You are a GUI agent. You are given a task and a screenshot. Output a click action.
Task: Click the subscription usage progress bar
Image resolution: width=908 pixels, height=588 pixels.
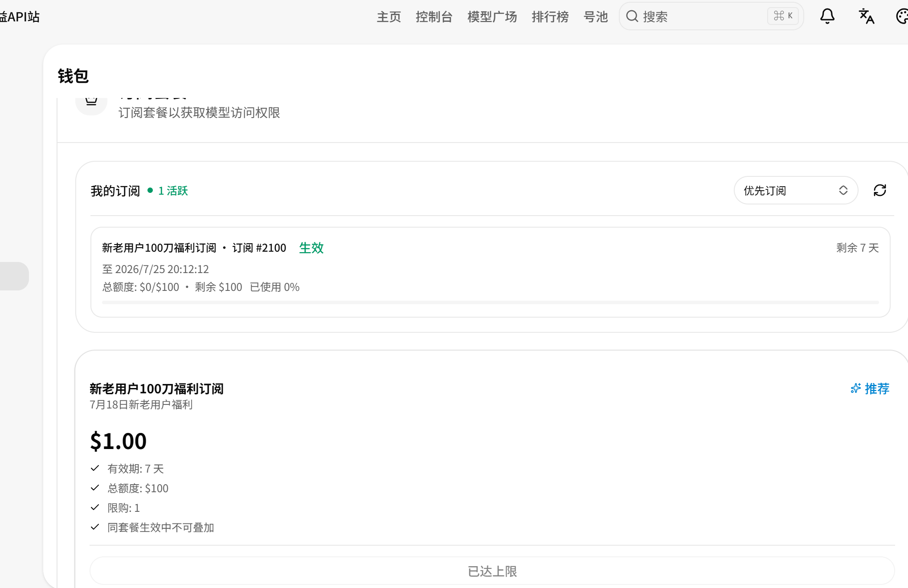coord(490,302)
